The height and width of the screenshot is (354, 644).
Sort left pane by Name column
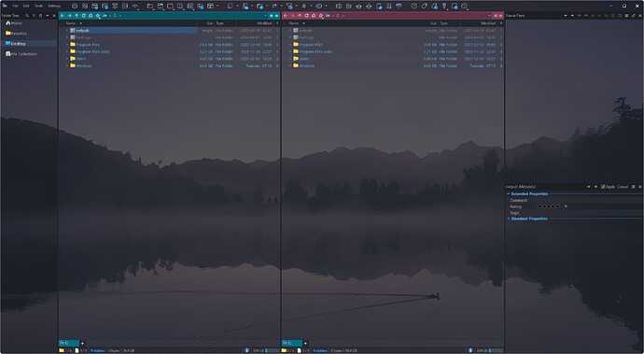click(71, 23)
